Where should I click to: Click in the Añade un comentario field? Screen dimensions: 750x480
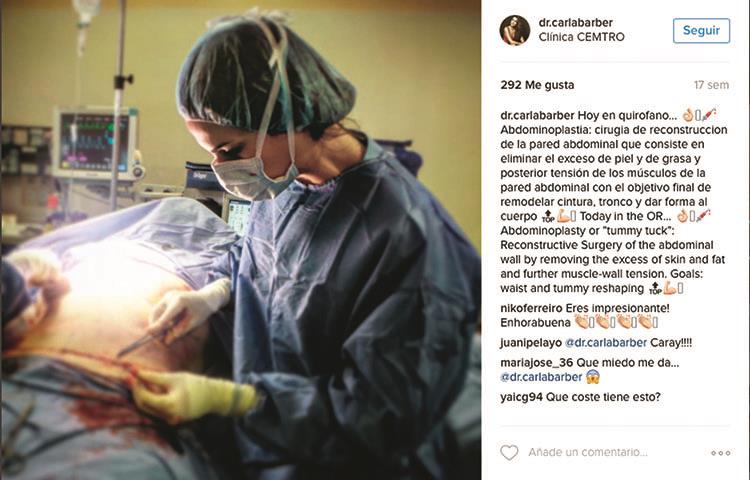(x=587, y=452)
